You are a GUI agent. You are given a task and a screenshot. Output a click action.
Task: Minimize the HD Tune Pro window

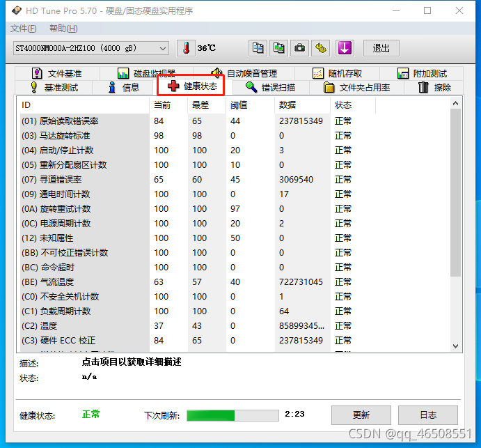coord(396,10)
